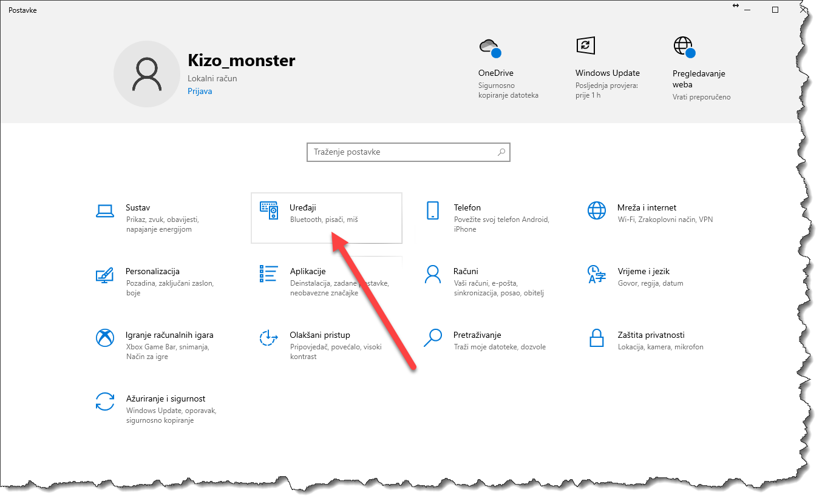Click the Računi person icon
Viewport: 825px width, 504px height.
[432, 274]
